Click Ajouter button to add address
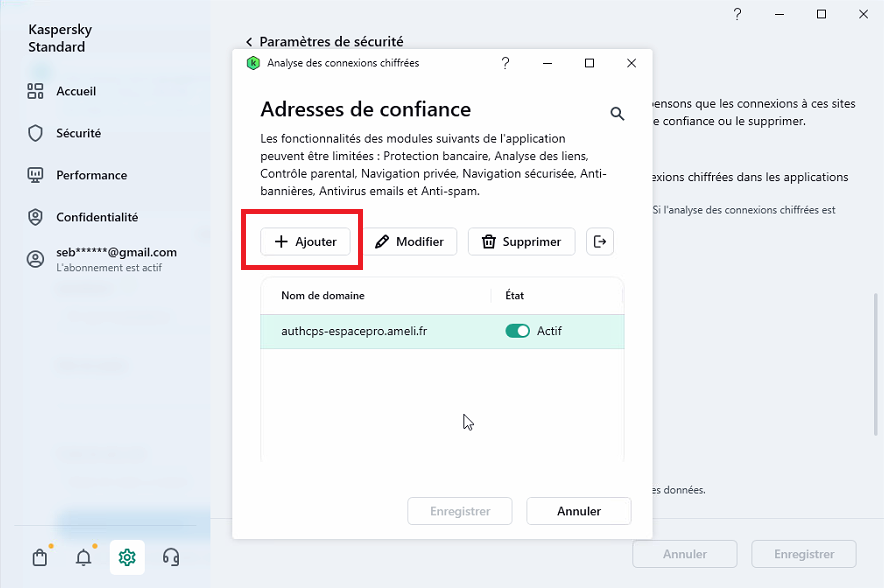The width and height of the screenshot is (884, 588). click(305, 242)
